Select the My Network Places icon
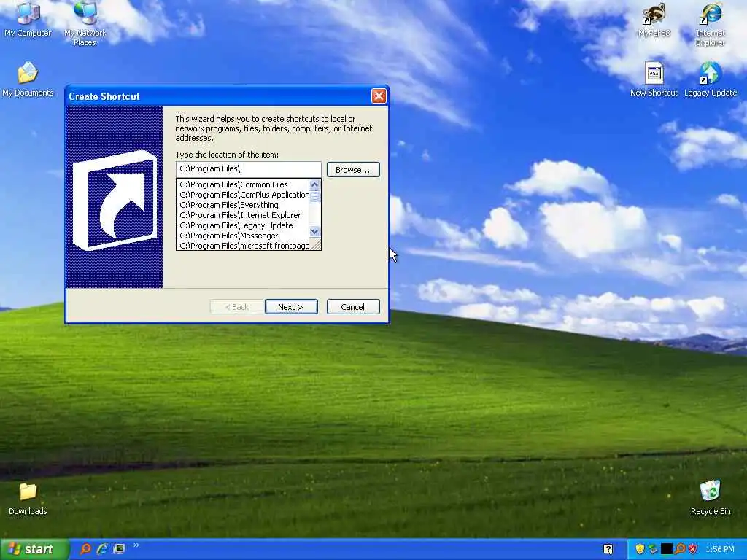Image resolution: width=747 pixels, height=560 pixels. (x=85, y=23)
